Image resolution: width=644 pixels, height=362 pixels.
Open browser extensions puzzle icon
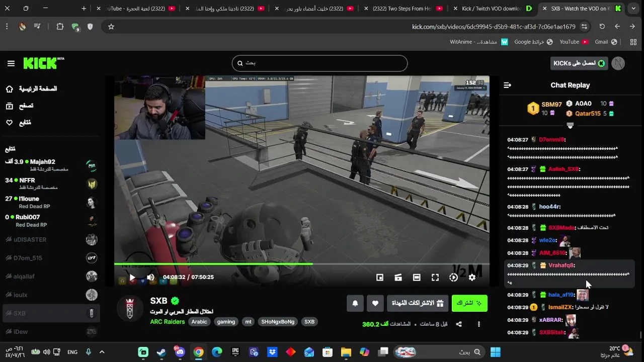[x=60, y=27]
